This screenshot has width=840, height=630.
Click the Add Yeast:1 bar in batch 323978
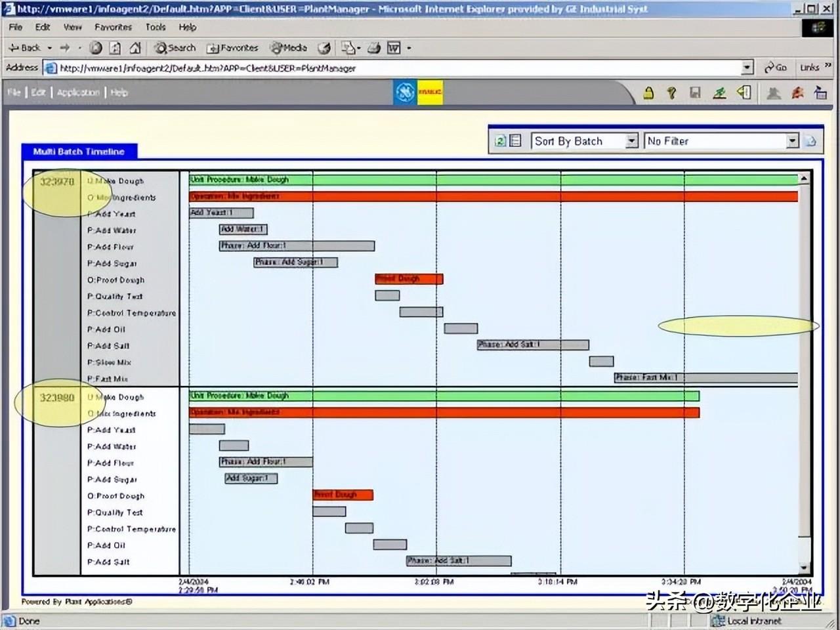pyautogui.click(x=221, y=213)
